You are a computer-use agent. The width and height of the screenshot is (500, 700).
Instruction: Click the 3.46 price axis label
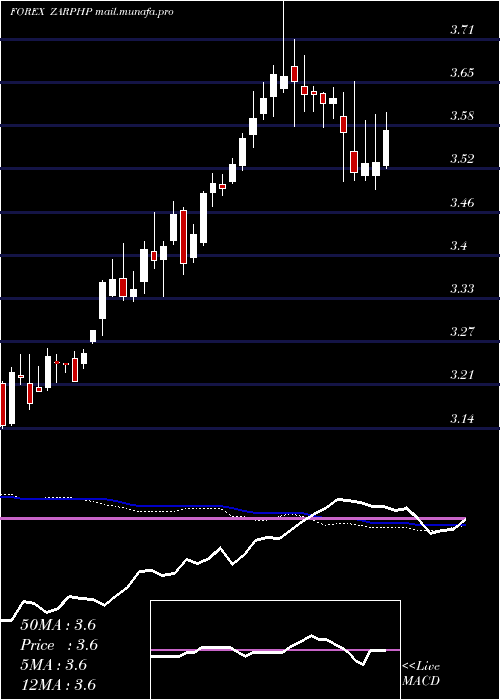coord(462,203)
